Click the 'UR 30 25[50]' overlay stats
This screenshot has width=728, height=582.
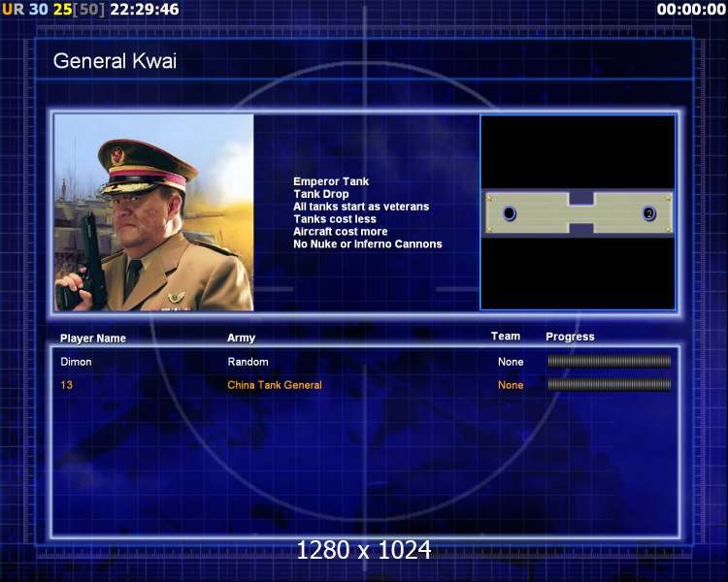[53, 9]
